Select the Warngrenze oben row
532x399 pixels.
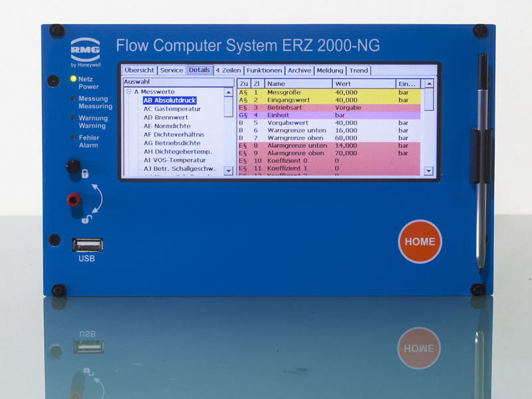329,138
